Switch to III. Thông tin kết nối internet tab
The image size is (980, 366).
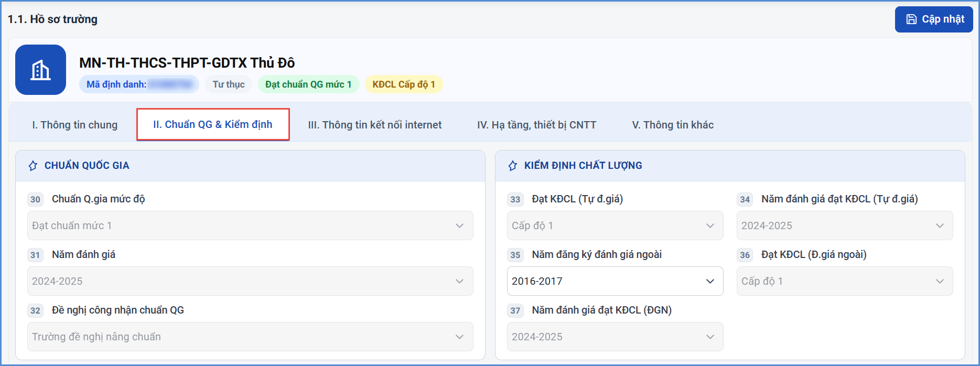click(x=375, y=125)
